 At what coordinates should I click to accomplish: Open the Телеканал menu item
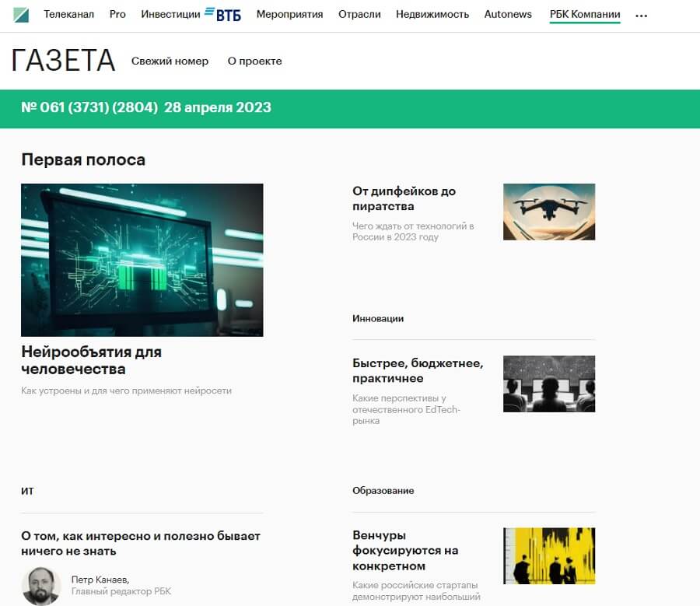[x=69, y=13]
